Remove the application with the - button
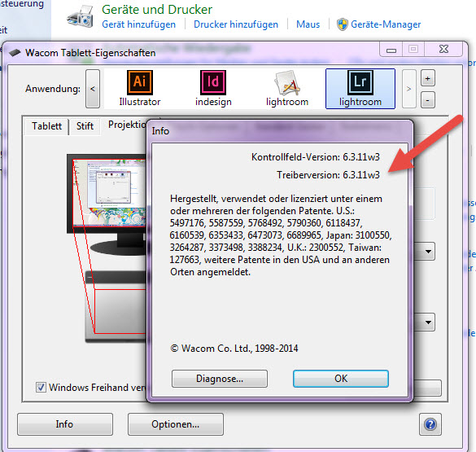 click(428, 99)
